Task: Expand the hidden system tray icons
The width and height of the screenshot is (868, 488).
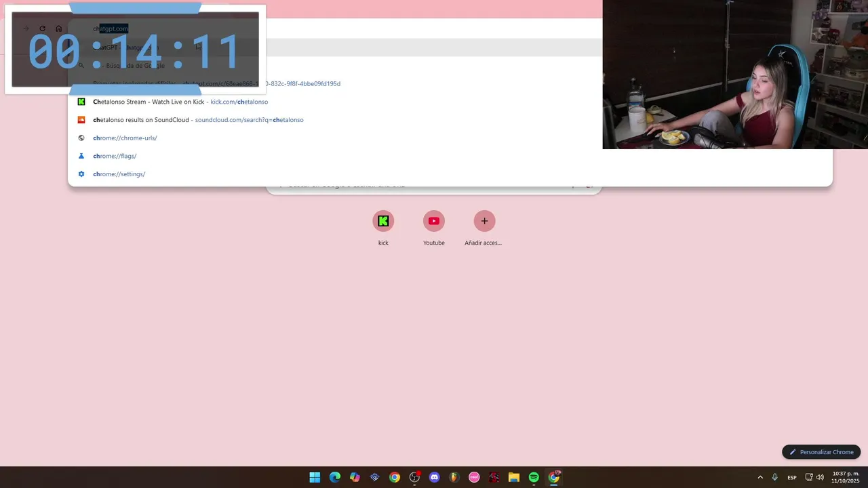Action: (x=760, y=477)
